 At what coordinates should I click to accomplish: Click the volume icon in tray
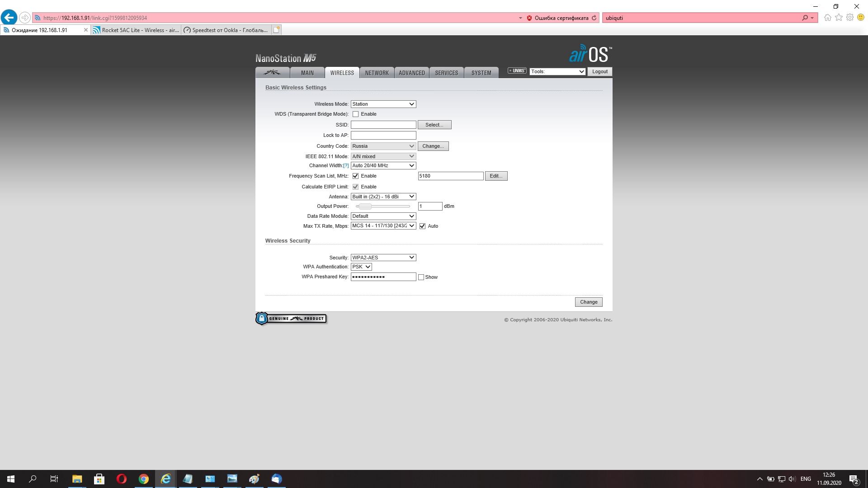[792, 479]
